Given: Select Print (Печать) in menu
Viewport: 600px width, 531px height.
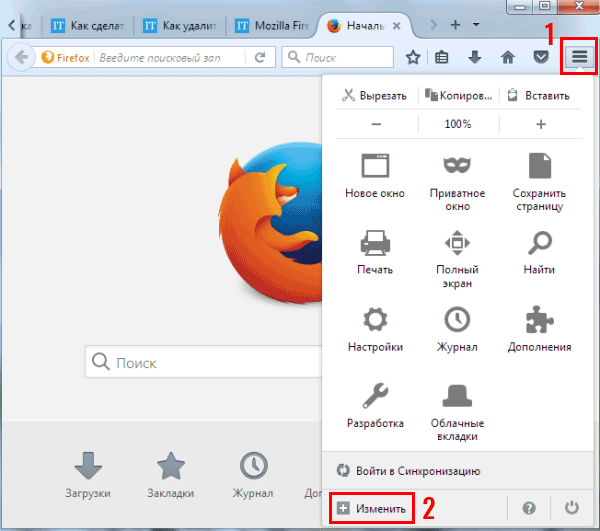Looking at the screenshot, I should tap(375, 252).
